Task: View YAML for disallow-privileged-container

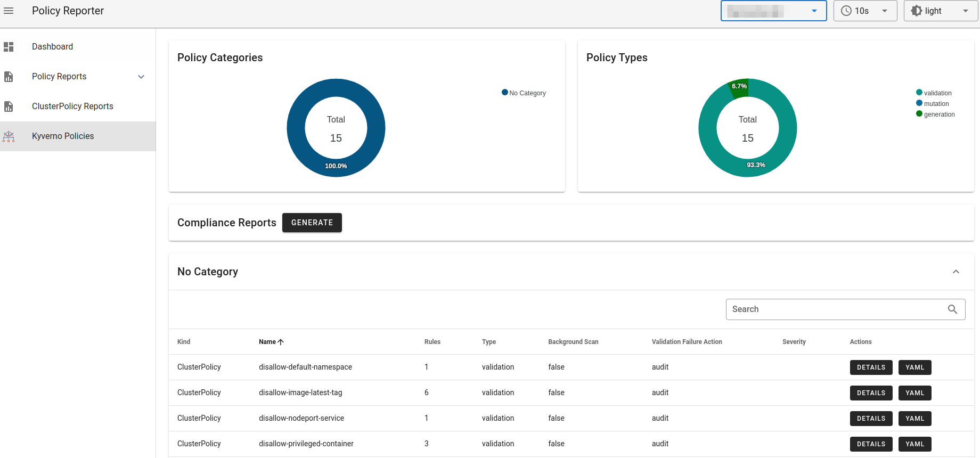Action: tap(914, 444)
